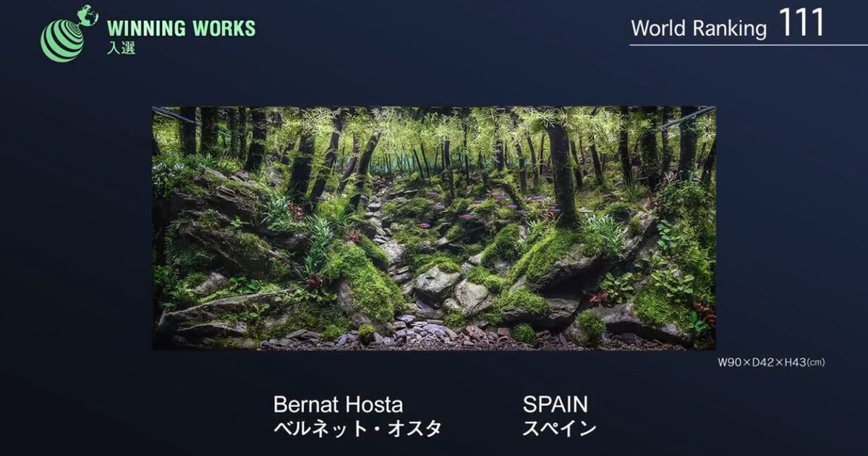Click the country label SPAIN
Viewport: 868px width, 456px height.
(556, 404)
